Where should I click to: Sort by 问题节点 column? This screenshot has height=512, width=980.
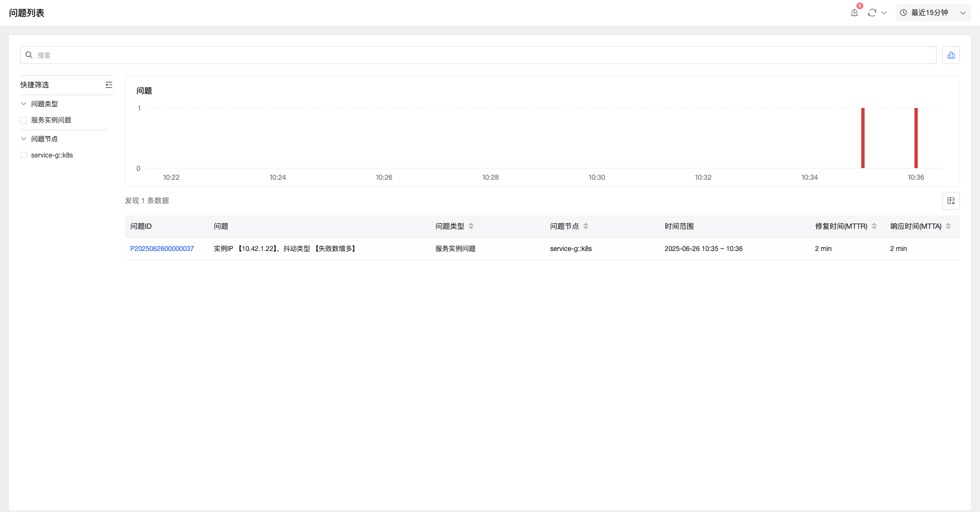point(586,226)
